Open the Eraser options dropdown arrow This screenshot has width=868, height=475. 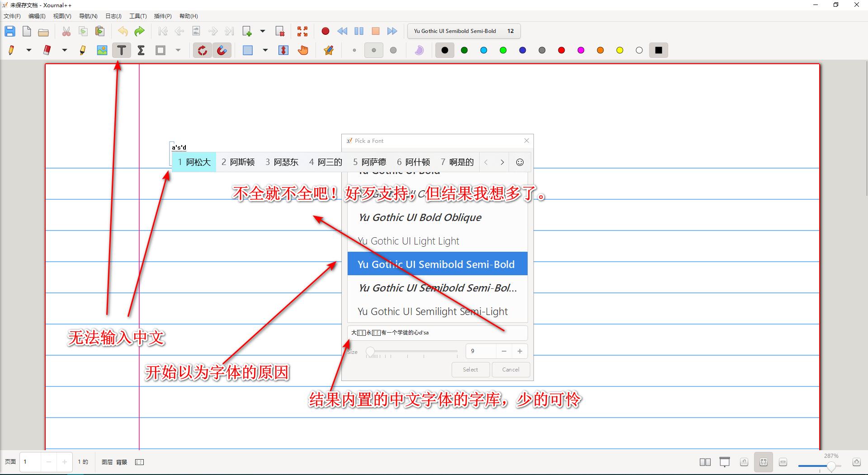coord(65,50)
